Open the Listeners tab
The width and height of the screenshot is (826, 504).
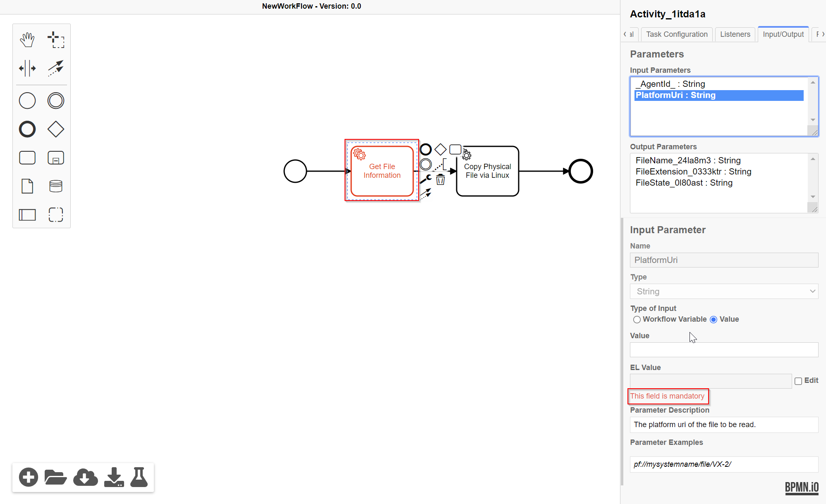click(735, 34)
